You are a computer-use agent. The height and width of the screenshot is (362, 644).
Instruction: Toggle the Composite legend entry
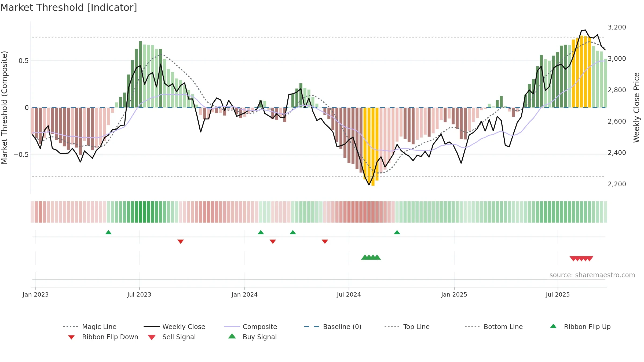coord(250,327)
